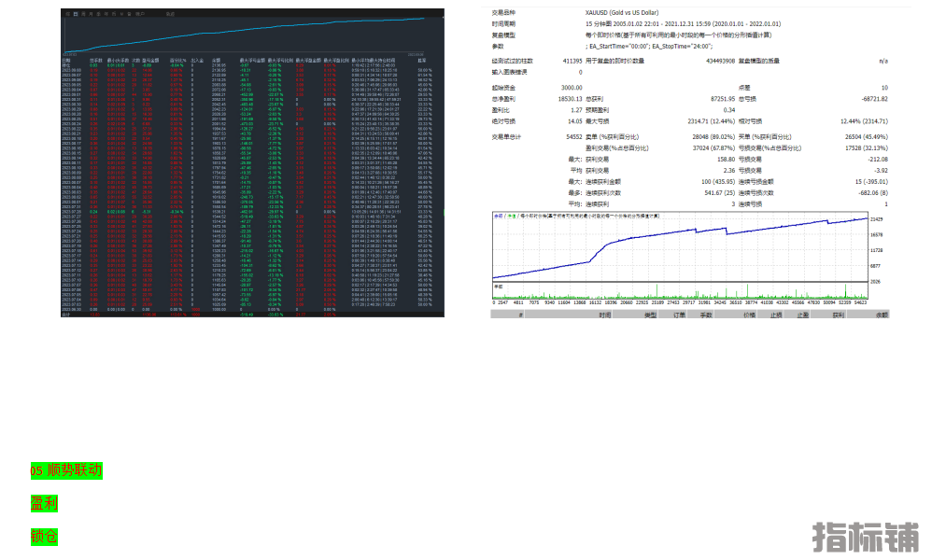
Task: Click the '日期' column header in the dark table
Action: click(x=66, y=61)
